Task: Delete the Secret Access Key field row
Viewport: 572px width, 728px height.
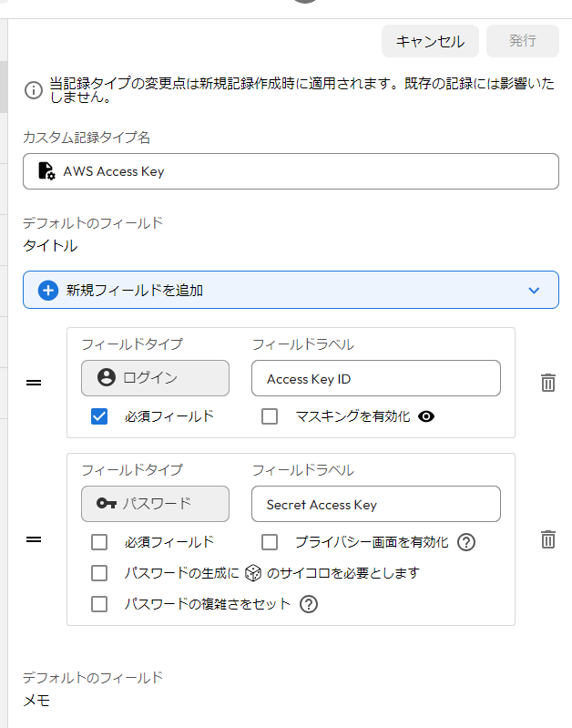Action: [x=547, y=539]
